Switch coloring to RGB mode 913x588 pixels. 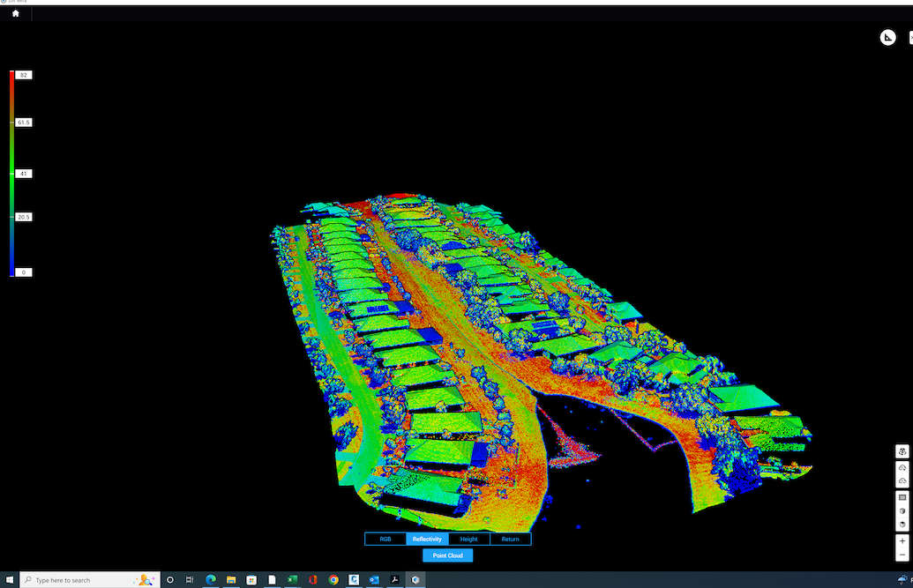pos(385,539)
